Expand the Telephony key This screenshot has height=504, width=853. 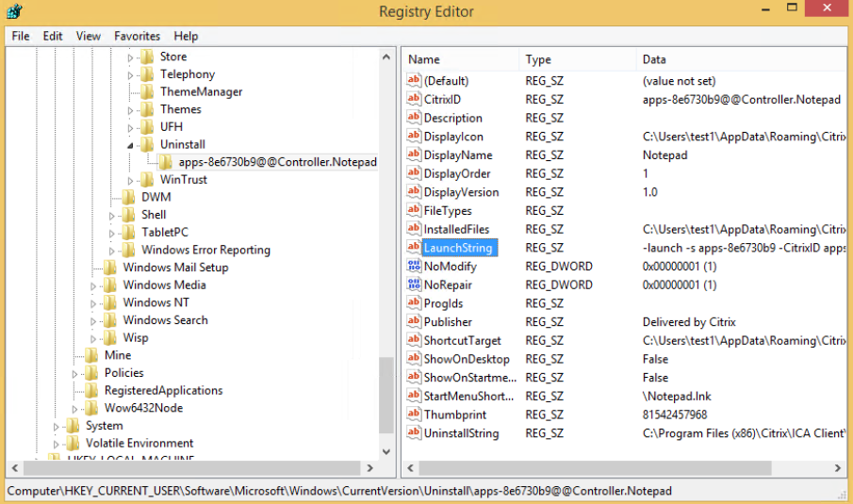(131, 75)
